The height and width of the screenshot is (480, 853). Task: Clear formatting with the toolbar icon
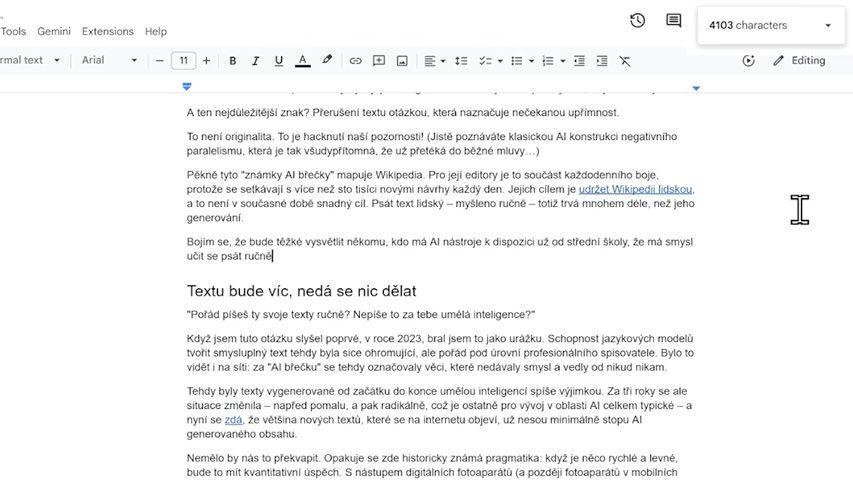625,61
